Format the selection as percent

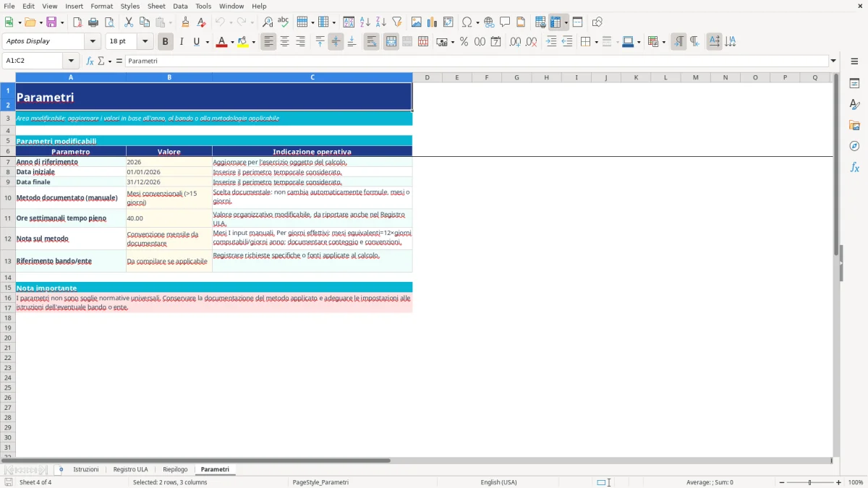click(464, 42)
